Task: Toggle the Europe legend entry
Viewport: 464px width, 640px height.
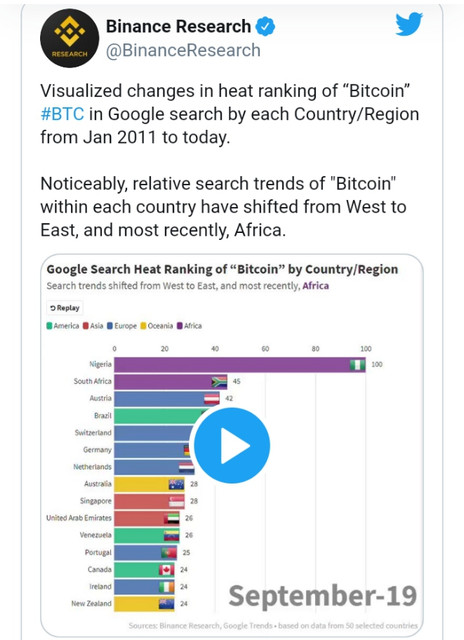Action: (122, 326)
